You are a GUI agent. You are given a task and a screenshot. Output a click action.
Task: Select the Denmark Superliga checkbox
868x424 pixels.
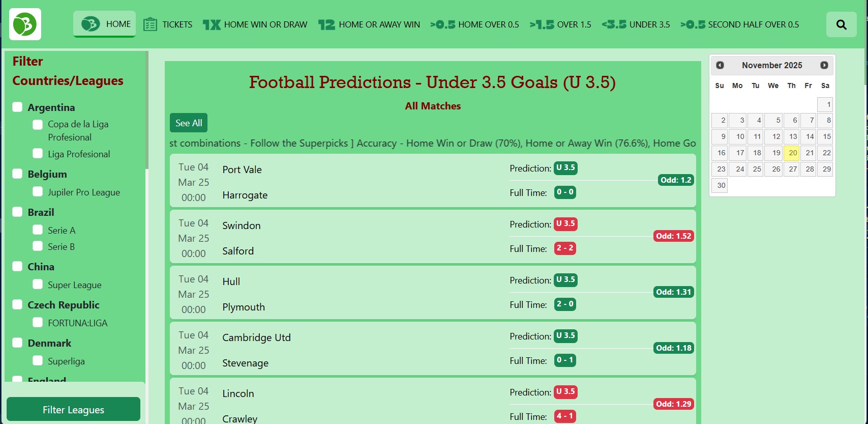click(x=38, y=360)
